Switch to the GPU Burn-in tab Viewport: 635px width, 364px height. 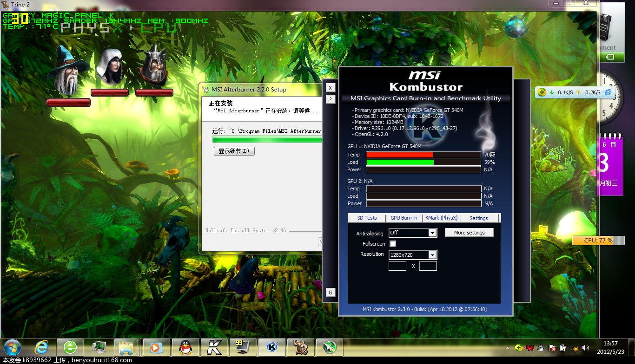404,218
